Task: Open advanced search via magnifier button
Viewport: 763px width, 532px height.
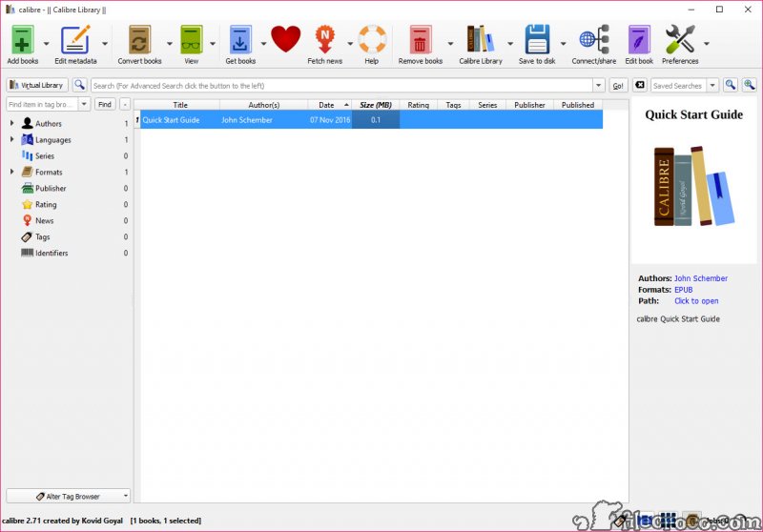Action: click(79, 85)
